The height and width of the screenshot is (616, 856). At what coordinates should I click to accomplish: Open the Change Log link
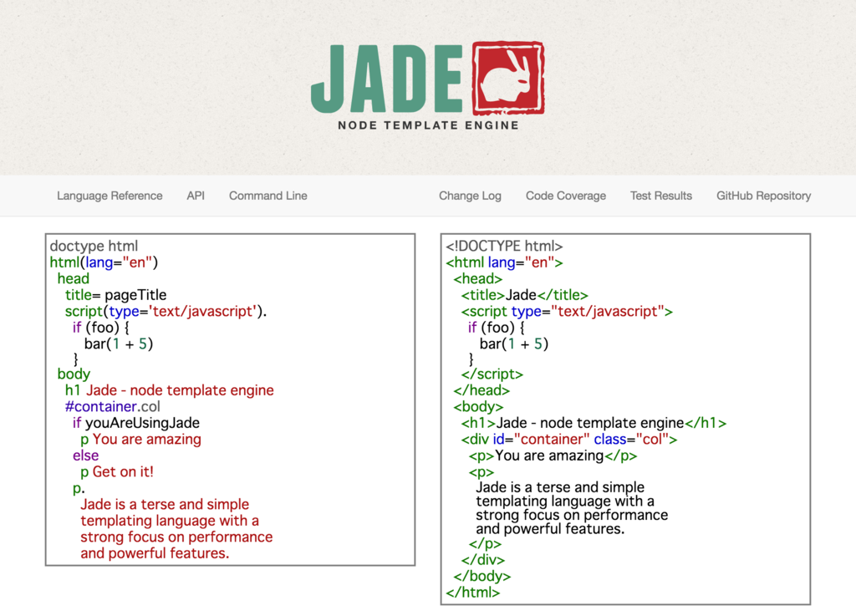470,196
